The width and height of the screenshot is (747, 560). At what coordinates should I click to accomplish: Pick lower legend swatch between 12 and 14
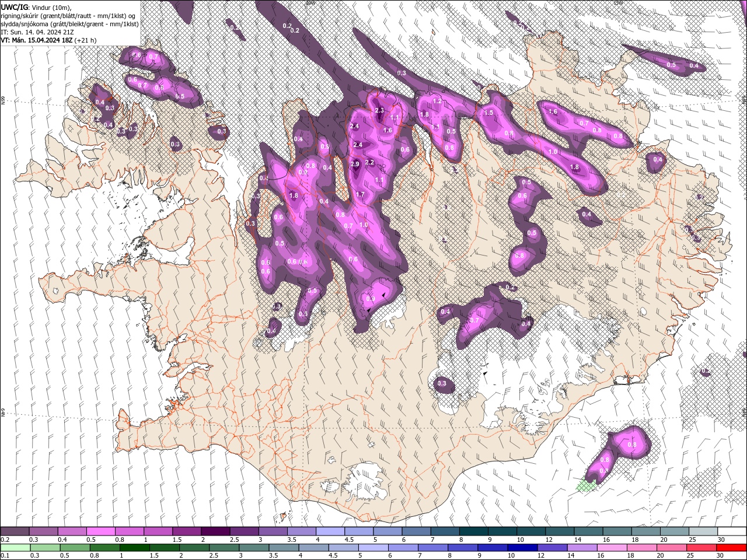[551, 548]
